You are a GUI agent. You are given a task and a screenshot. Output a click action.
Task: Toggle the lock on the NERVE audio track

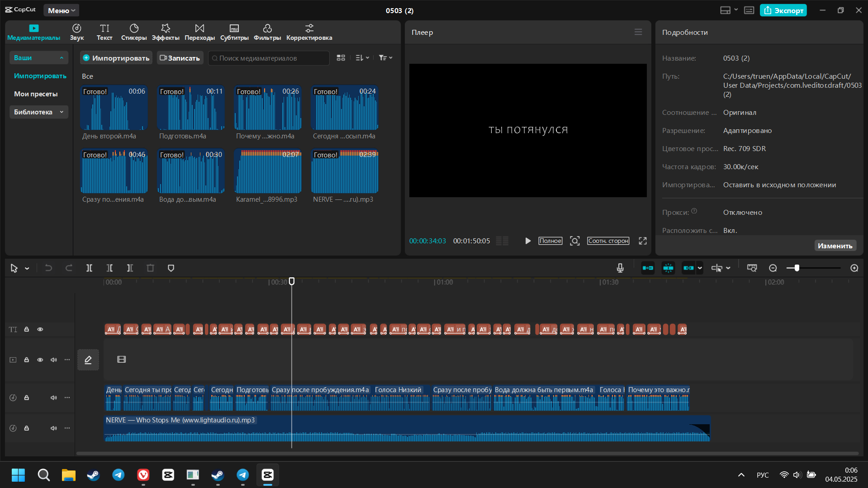click(x=27, y=428)
